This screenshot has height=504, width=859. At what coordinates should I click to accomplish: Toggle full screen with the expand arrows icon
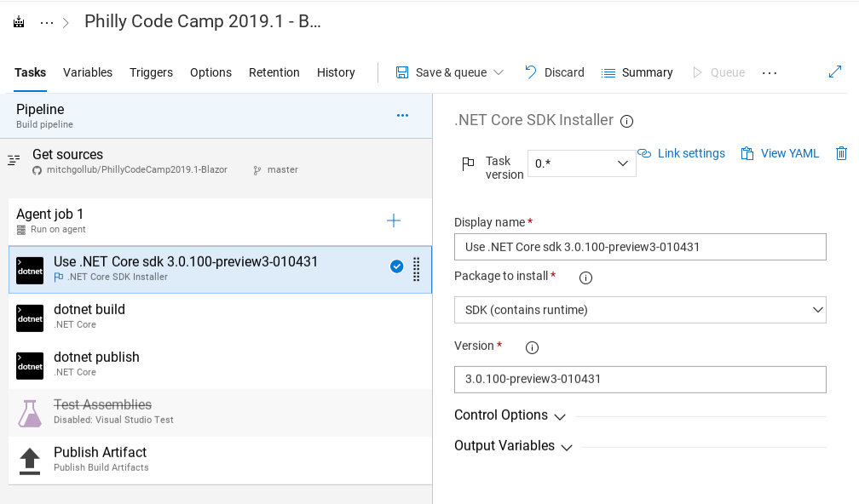tap(835, 72)
